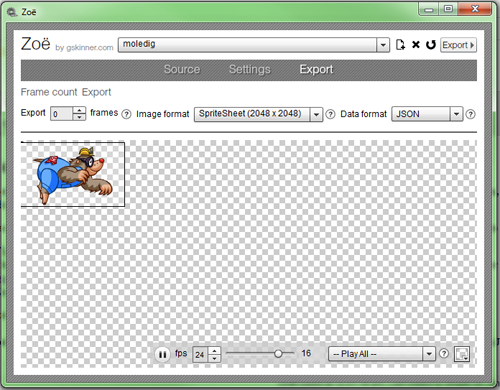
Task: Minimize the Zoë window
Action: (x=429, y=9)
